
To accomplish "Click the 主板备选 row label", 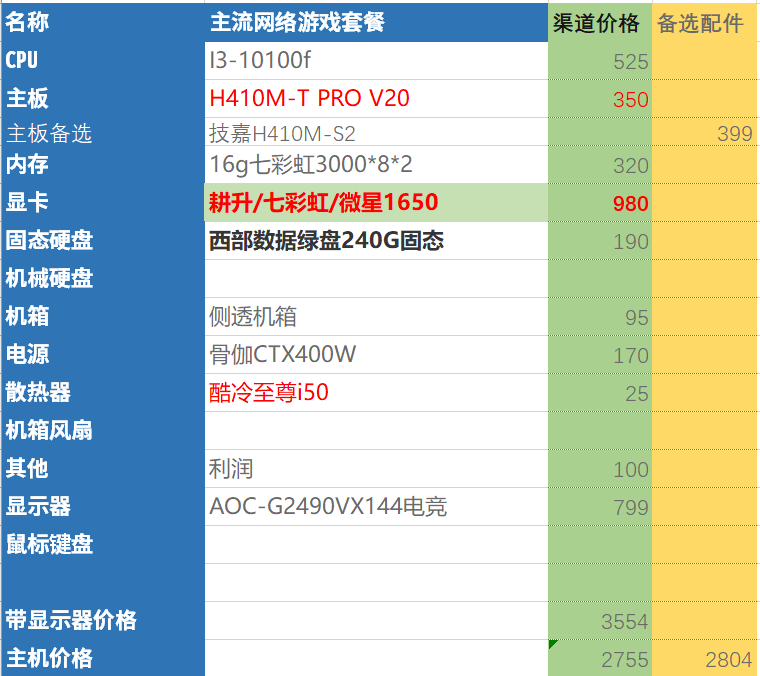I will 103,132.
